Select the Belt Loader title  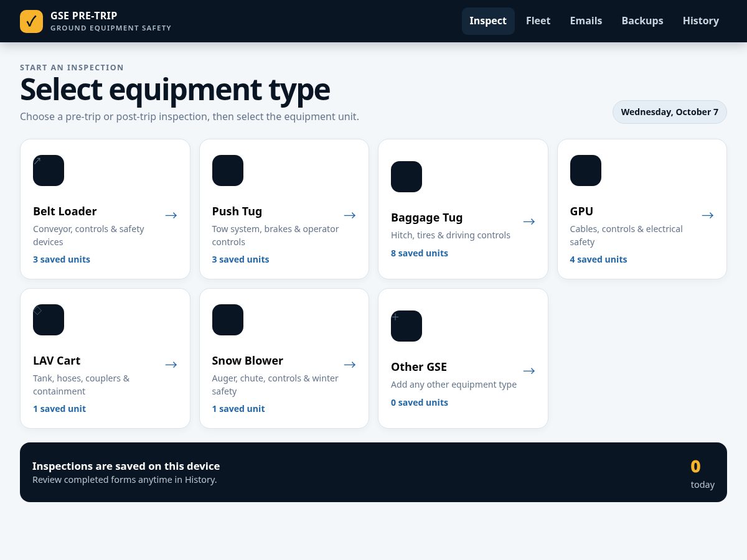(65, 212)
